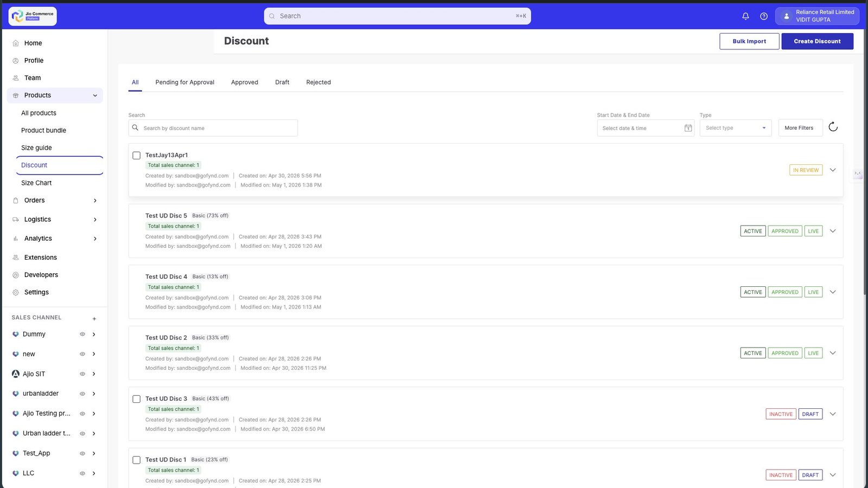This screenshot has width=868, height=488.
Task: Open Product bundle sidebar link
Action: [43, 130]
